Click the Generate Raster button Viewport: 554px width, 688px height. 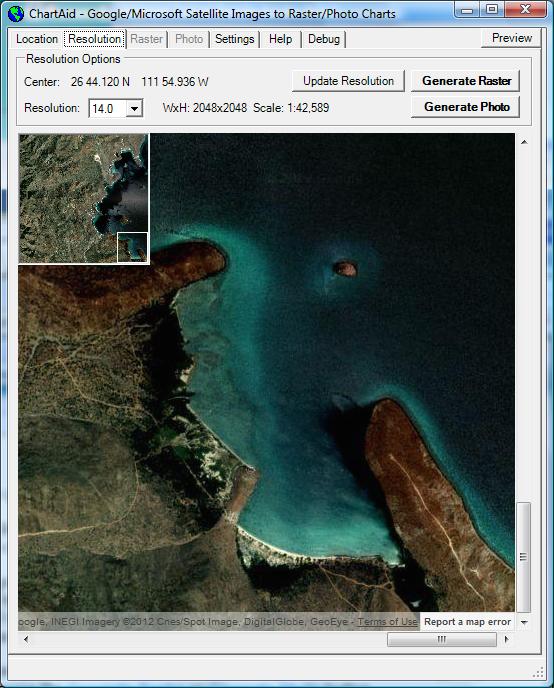(466, 81)
